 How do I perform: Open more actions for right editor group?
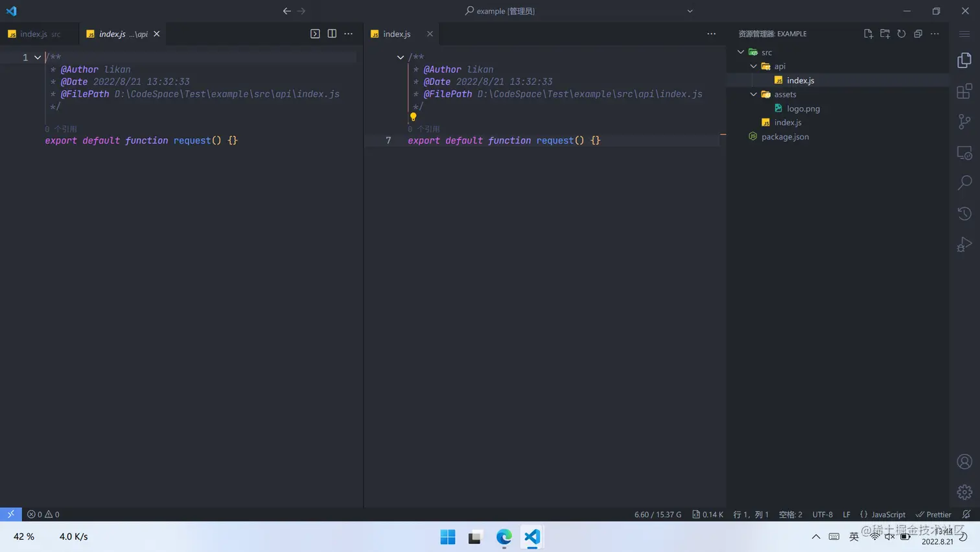(x=712, y=34)
